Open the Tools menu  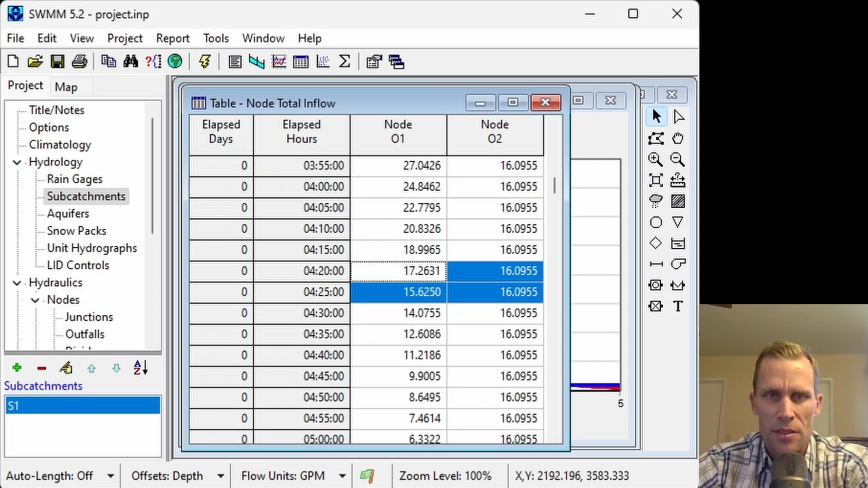(x=216, y=39)
